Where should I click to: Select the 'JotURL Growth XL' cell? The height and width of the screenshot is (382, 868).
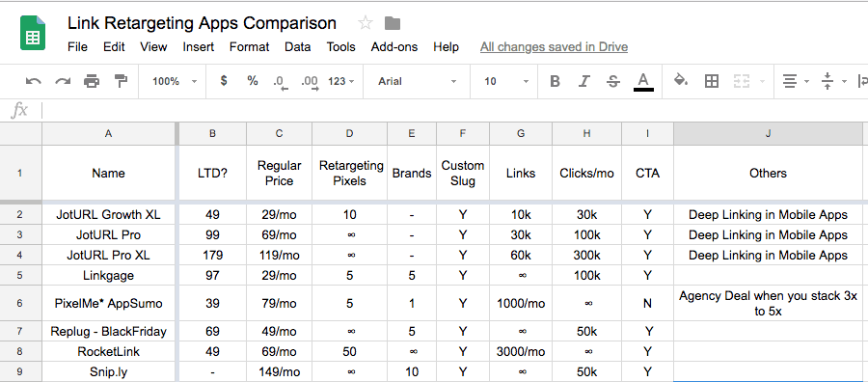[108, 215]
